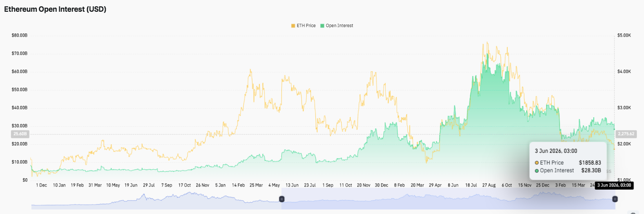Click the right handle of the range selector
644x214 pixels.
tap(615, 199)
